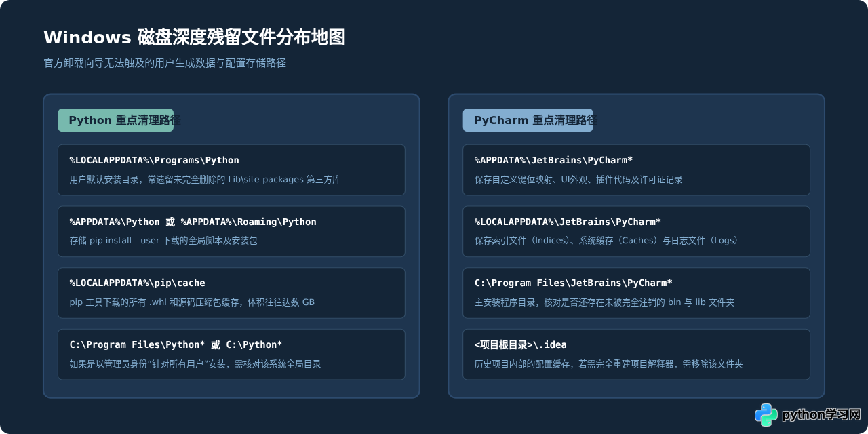This screenshot has height=434, width=868.
Task: Click description about bin 与 lib 文件夹
Action: pos(604,302)
